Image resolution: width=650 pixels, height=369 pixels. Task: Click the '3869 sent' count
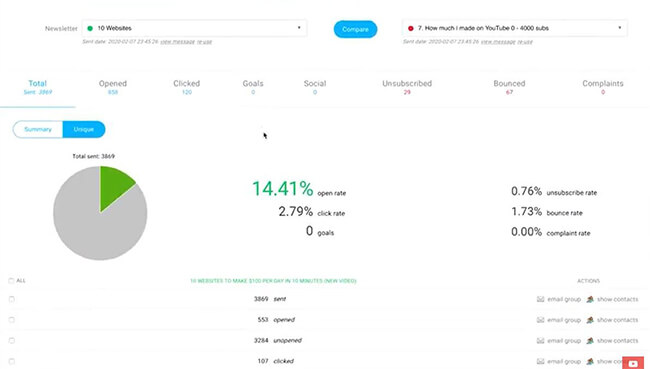[270, 299]
